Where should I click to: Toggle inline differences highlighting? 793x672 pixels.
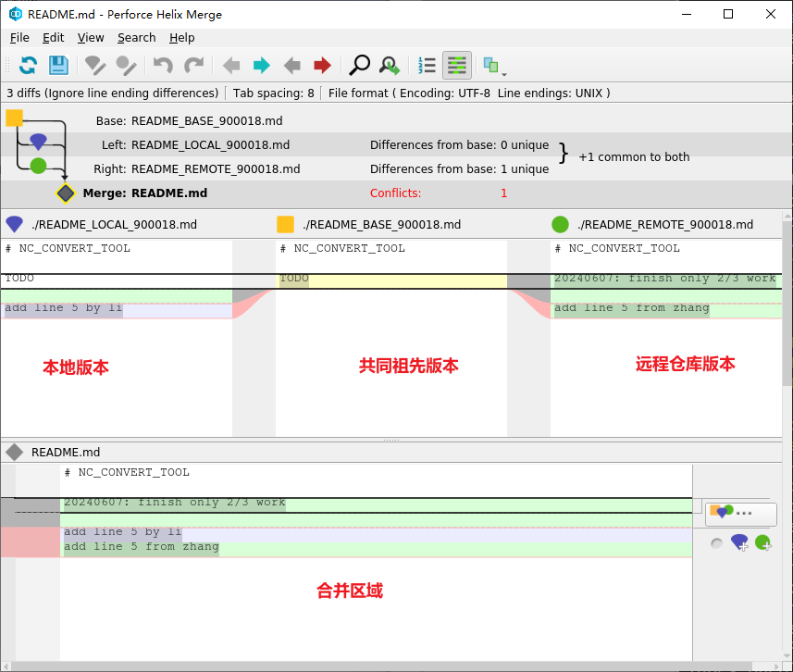click(457, 66)
